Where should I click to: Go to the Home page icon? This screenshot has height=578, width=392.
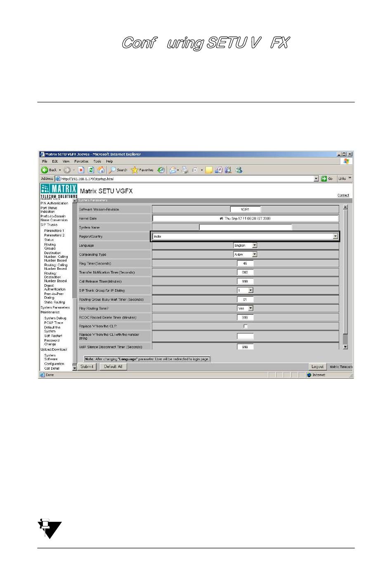(x=101, y=170)
